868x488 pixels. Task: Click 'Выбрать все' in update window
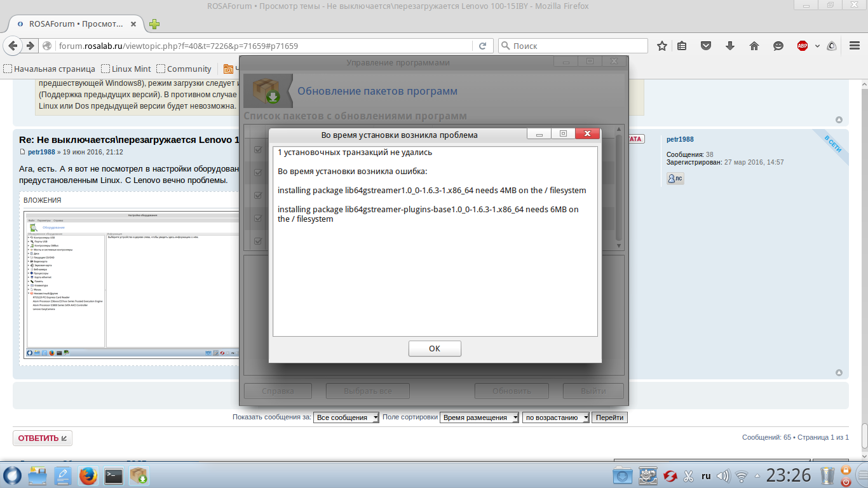368,391
